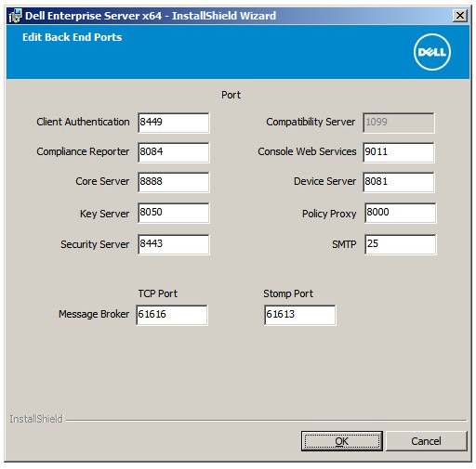Click the Stomp Port input field

pyautogui.click(x=299, y=315)
